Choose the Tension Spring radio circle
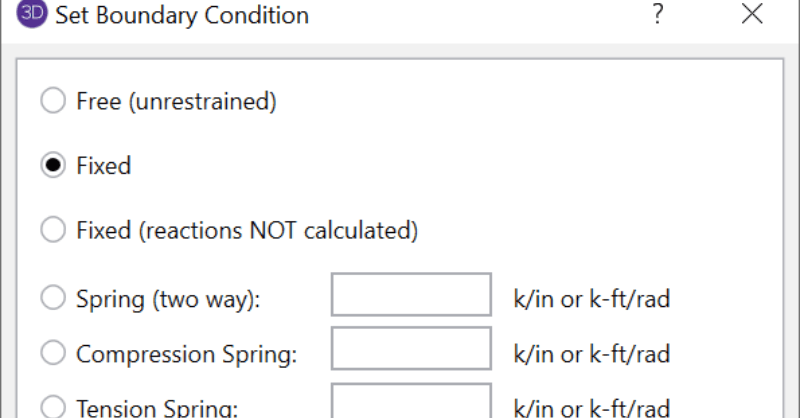The width and height of the screenshot is (800, 418). 53,406
